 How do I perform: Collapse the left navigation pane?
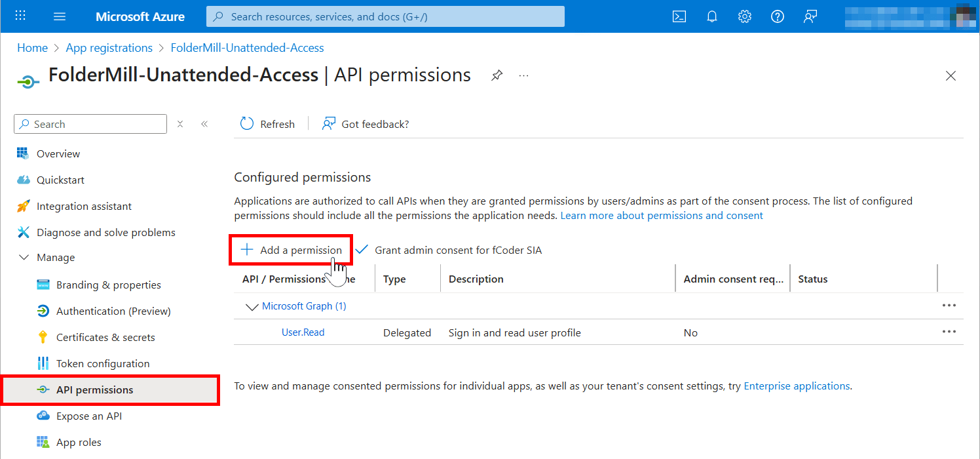click(204, 123)
